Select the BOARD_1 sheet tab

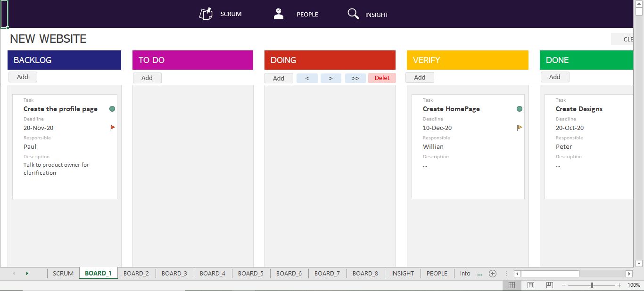[x=98, y=274]
